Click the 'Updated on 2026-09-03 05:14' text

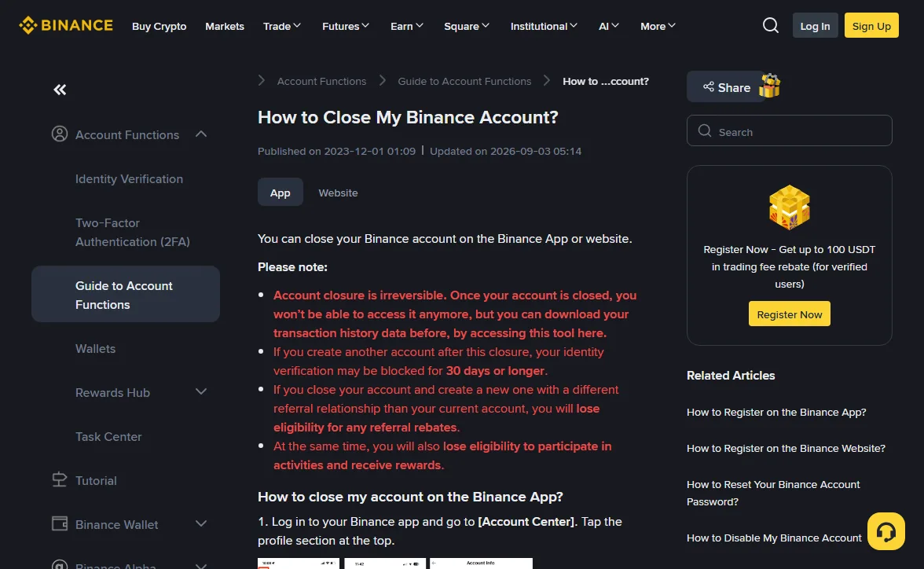click(x=506, y=151)
